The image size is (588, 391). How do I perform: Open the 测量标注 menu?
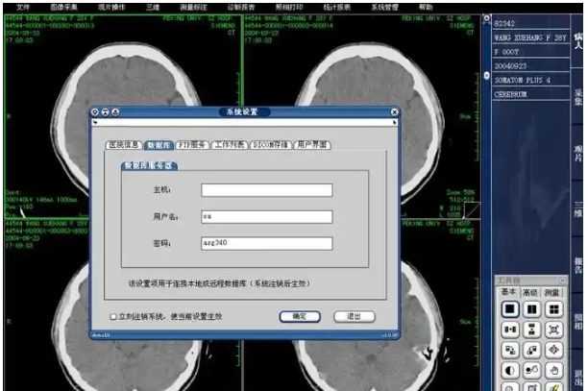tap(193, 7)
